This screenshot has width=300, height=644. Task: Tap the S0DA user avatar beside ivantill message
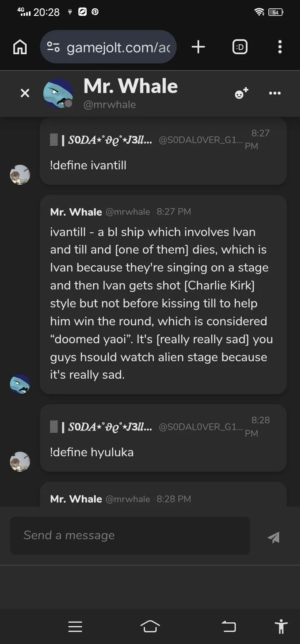coord(20,175)
